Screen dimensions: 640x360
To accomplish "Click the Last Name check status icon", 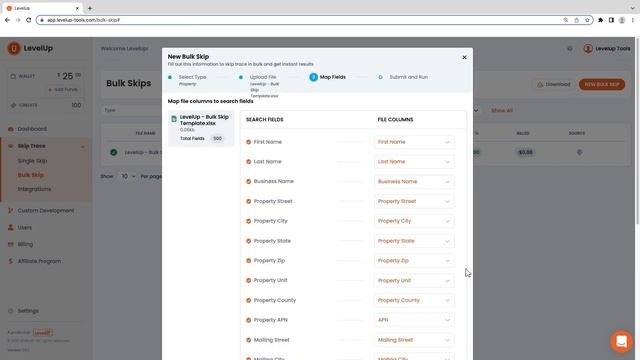I will click(248, 162).
